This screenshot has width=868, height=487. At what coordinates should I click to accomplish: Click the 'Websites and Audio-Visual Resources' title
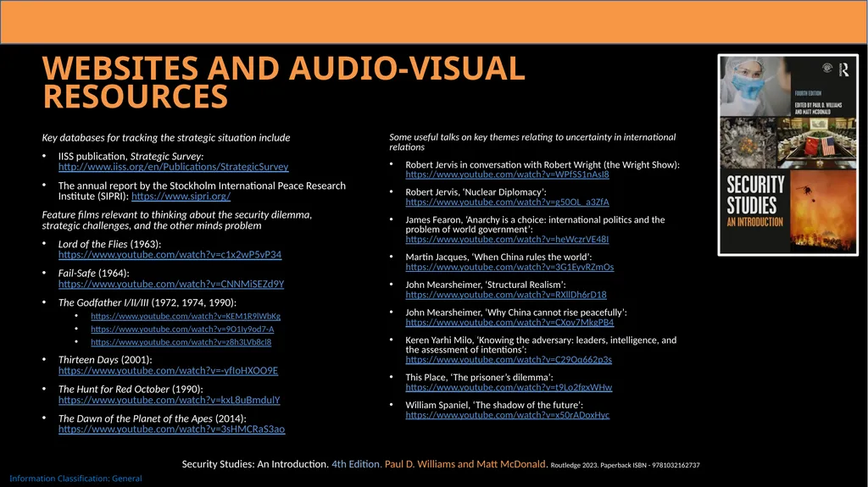coord(283,82)
